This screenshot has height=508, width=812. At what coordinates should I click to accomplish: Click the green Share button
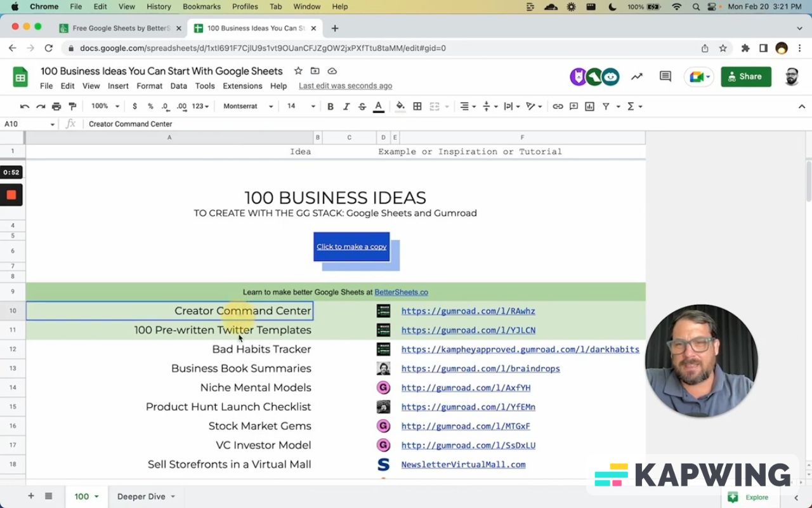point(746,77)
